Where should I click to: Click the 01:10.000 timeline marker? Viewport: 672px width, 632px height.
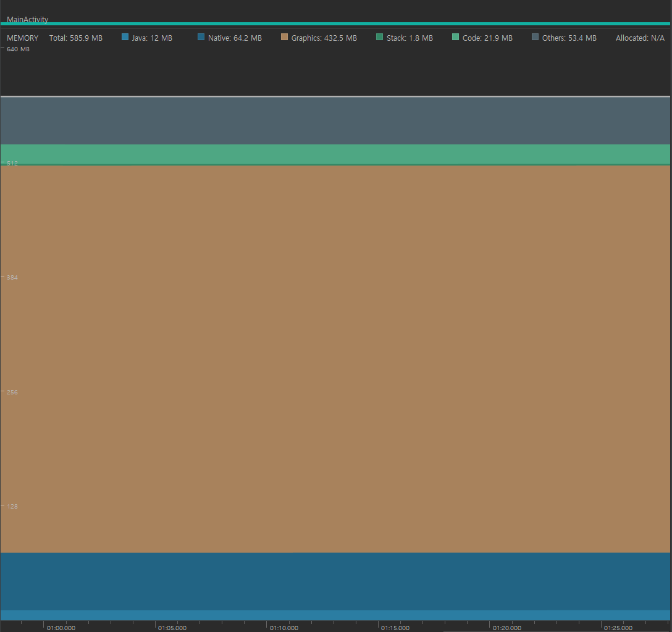click(283, 628)
